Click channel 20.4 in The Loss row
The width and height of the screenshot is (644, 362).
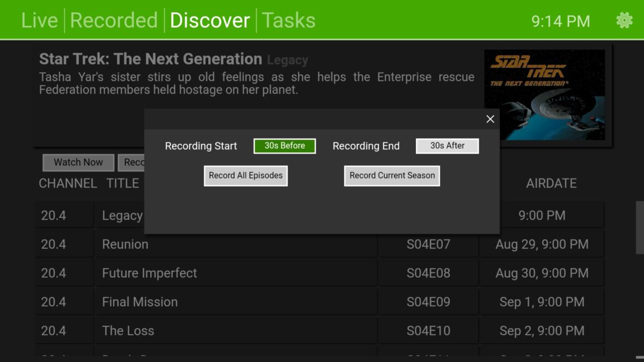54,331
